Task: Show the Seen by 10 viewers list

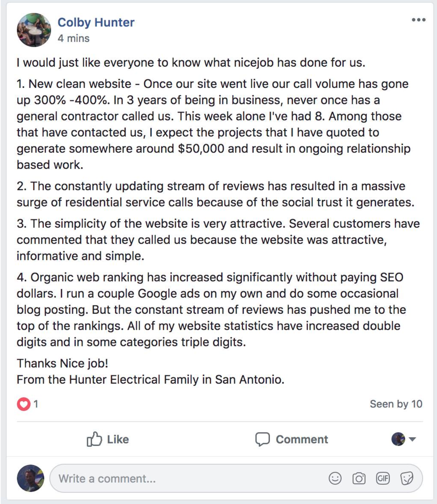Action: (396, 404)
